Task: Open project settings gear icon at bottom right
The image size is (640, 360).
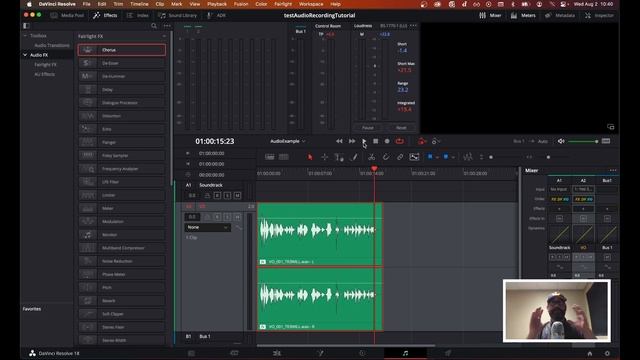Action: point(607,353)
